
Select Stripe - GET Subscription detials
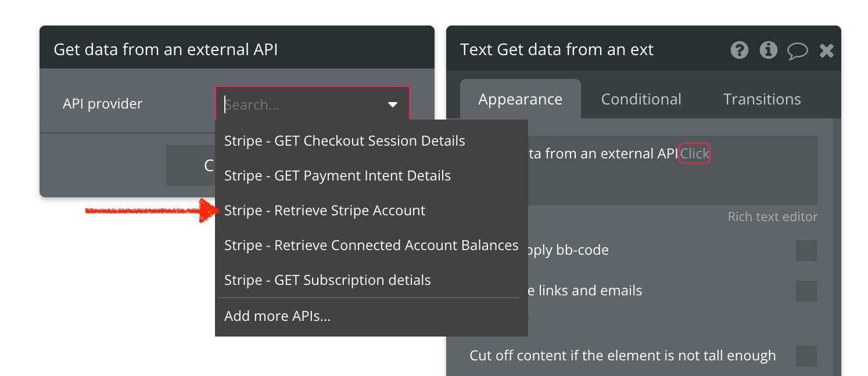(x=328, y=280)
